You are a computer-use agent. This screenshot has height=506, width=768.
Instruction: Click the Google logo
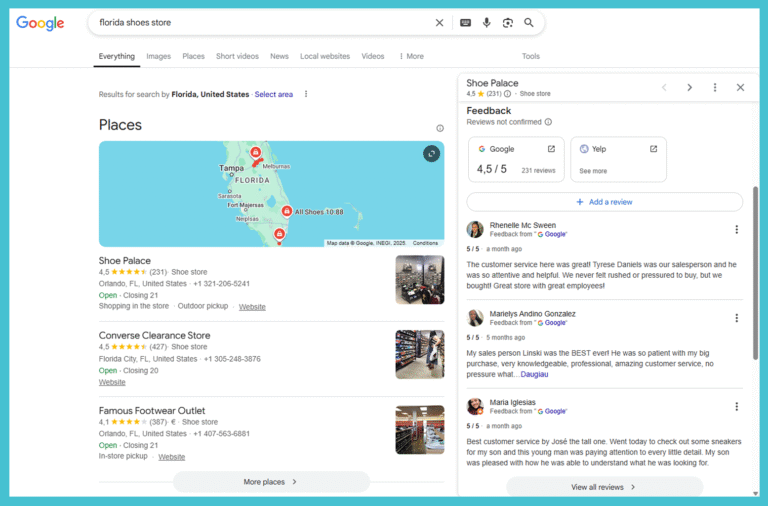(40, 23)
